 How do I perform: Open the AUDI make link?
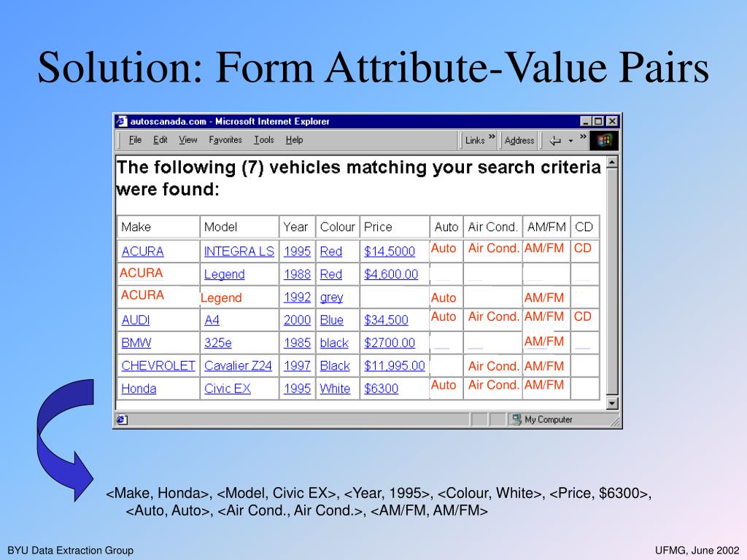click(135, 320)
